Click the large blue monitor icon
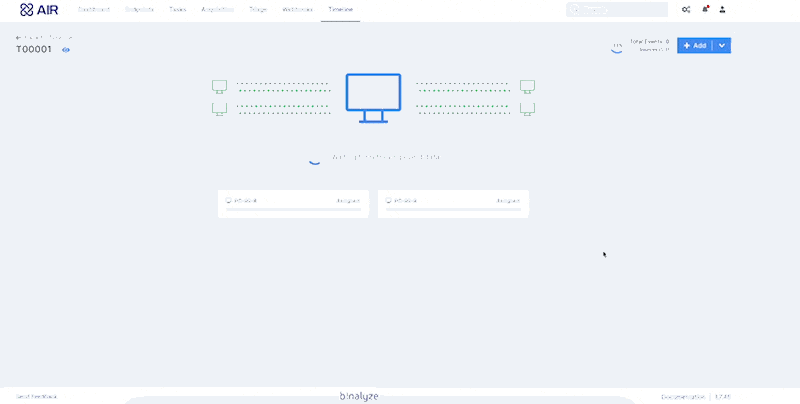The height and width of the screenshot is (404, 800). tap(373, 97)
